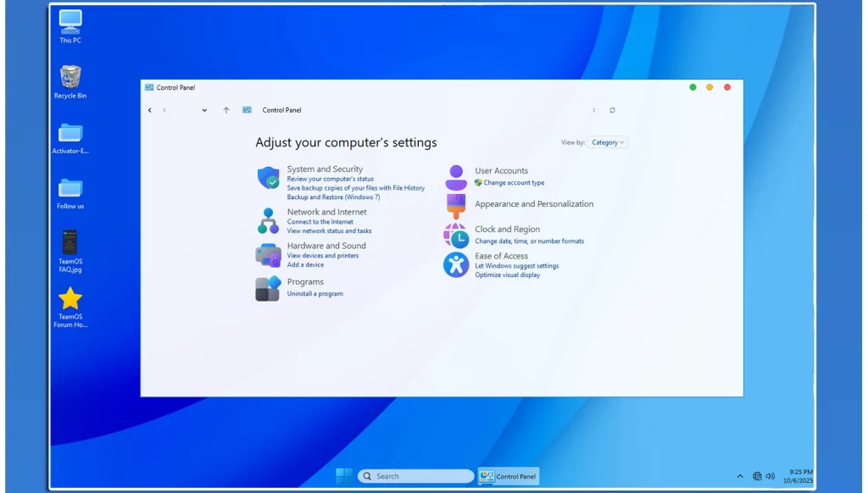Click View network status and tasks

[x=329, y=231]
